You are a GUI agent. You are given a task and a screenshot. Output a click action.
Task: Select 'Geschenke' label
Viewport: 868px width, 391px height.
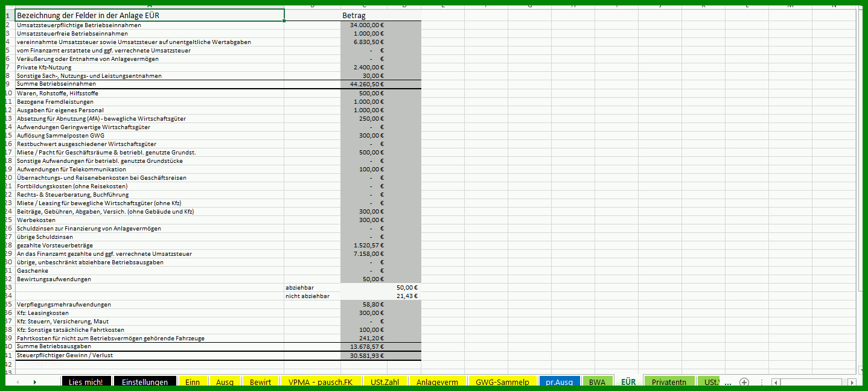[33, 271]
